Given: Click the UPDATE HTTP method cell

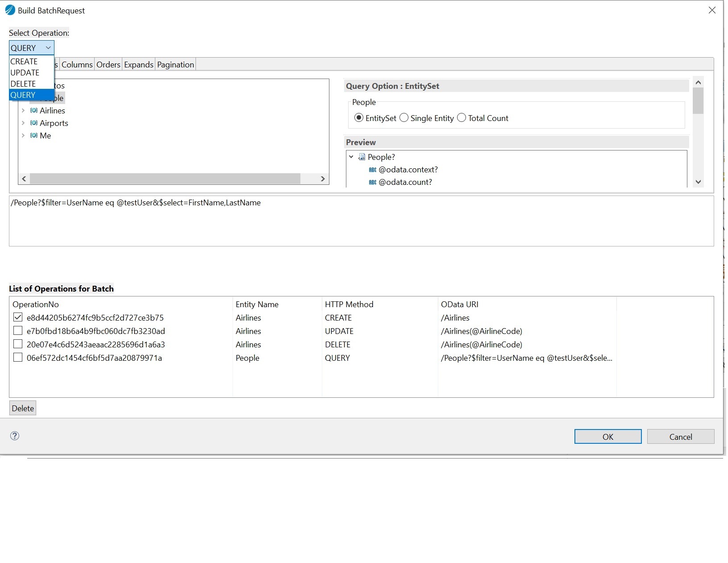Looking at the screenshot, I should (339, 331).
